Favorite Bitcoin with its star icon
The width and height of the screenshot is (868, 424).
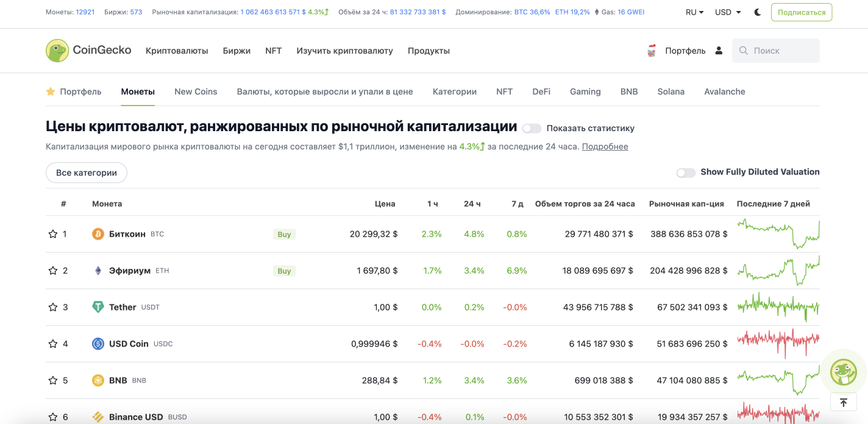click(x=53, y=234)
